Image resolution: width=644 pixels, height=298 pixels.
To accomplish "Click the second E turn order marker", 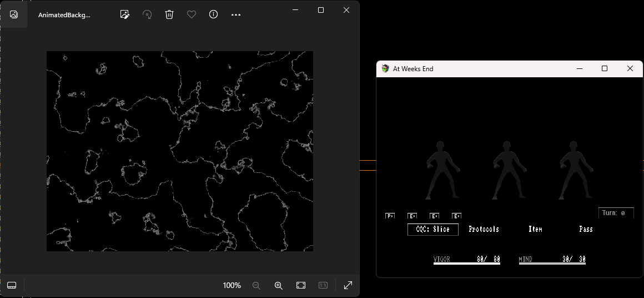I will pyautogui.click(x=435, y=216).
